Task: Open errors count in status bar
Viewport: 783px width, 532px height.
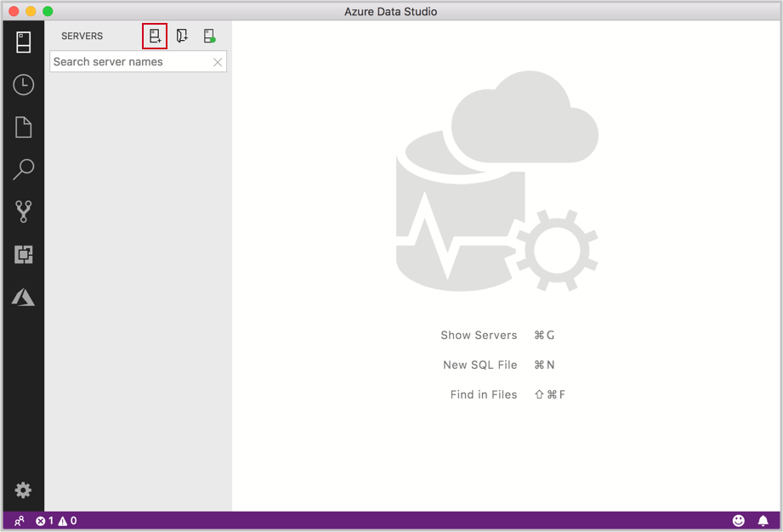Action: tap(44, 521)
